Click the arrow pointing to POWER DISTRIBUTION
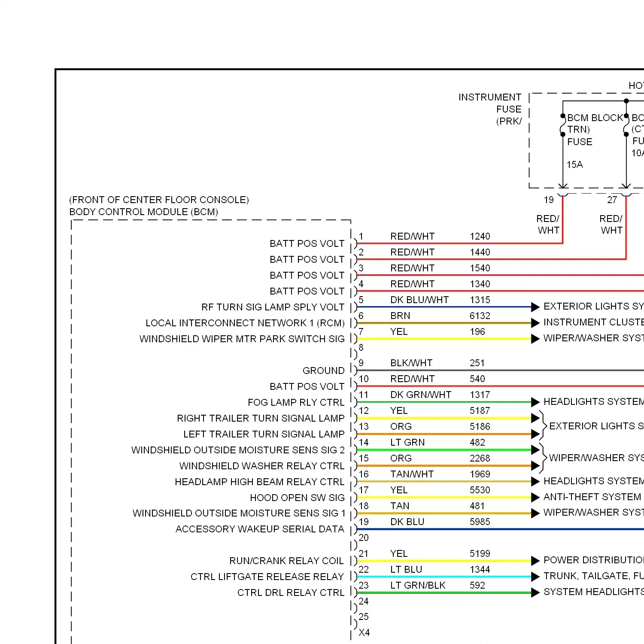The width and height of the screenshot is (644, 644). click(535, 561)
